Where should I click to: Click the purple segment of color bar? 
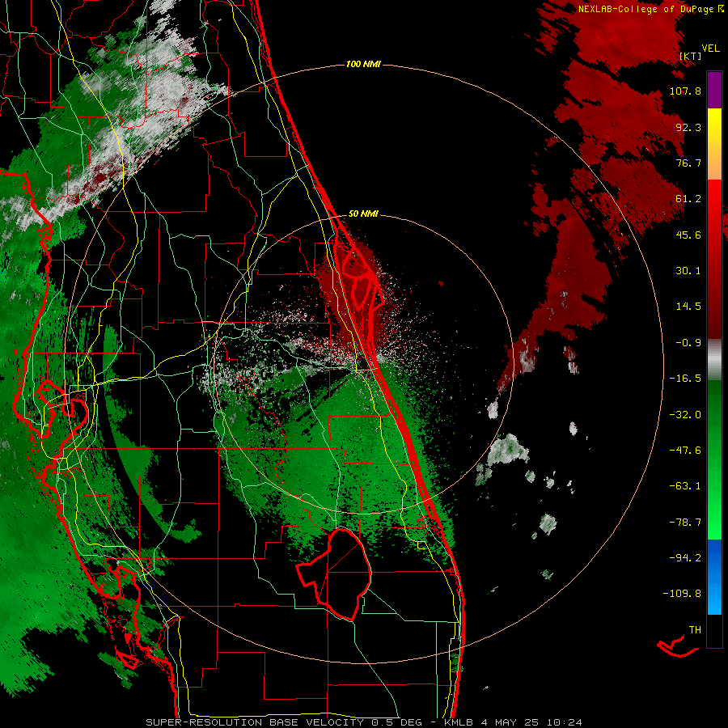714,90
